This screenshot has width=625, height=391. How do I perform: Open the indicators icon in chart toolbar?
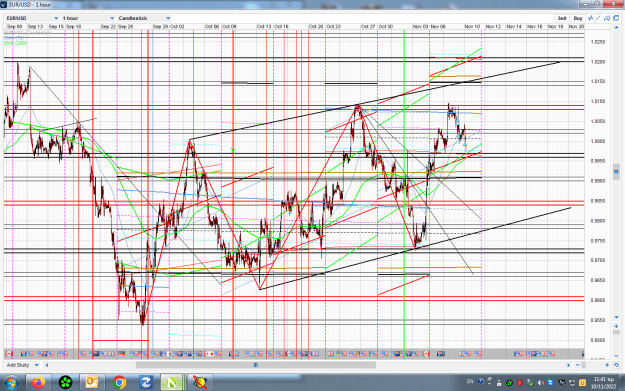click(x=590, y=18)
